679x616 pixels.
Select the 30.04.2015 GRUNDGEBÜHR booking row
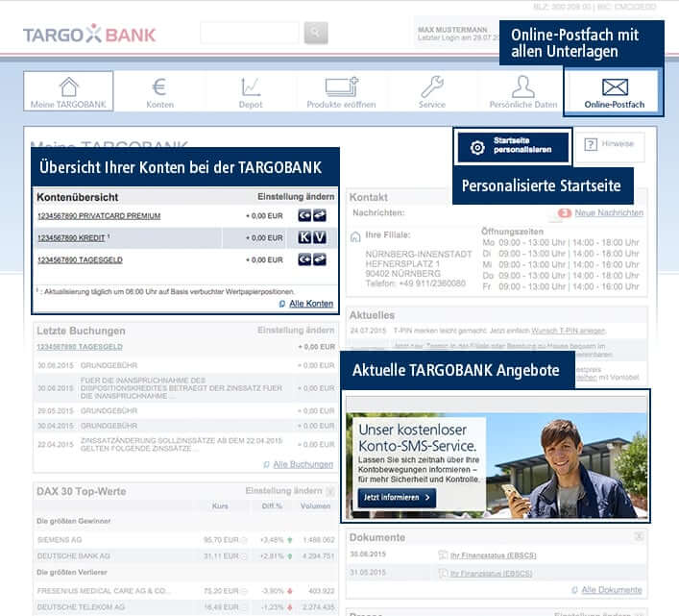[x=185, y=426]
